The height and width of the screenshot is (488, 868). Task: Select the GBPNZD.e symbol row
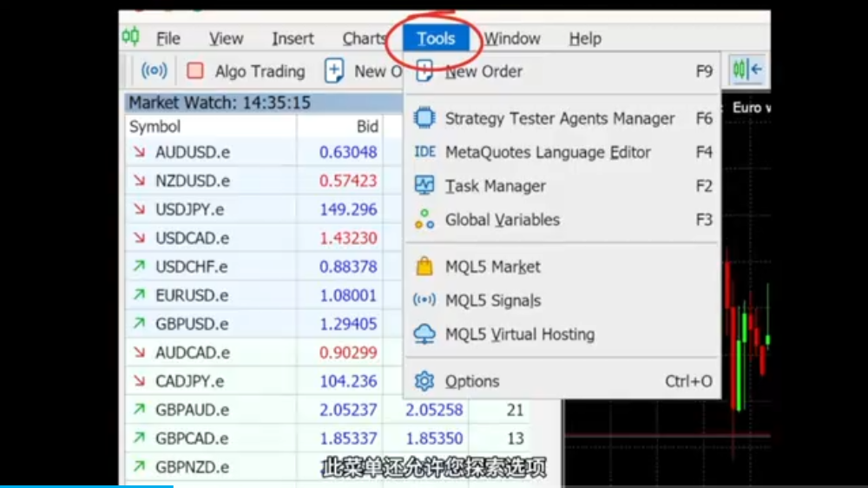pyautogui.click(x=326, y=467)
